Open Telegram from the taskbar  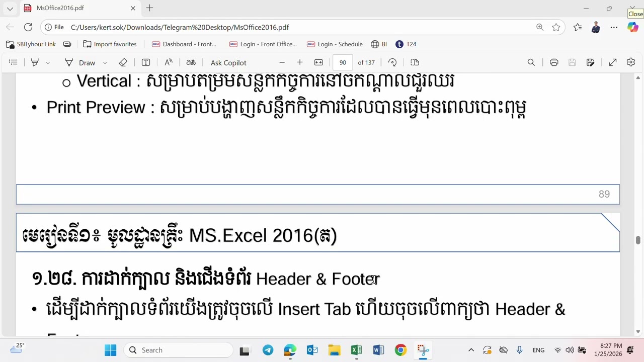(x=268, y=350)
